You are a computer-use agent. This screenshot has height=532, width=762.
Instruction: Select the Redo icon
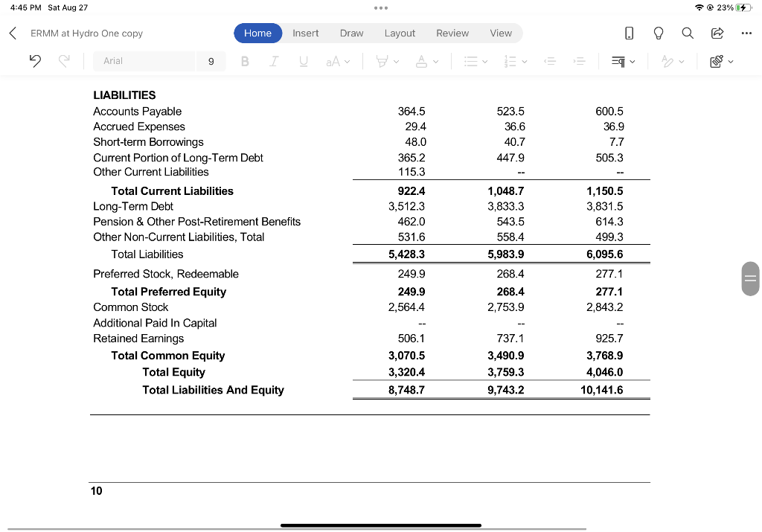[65, 61]
